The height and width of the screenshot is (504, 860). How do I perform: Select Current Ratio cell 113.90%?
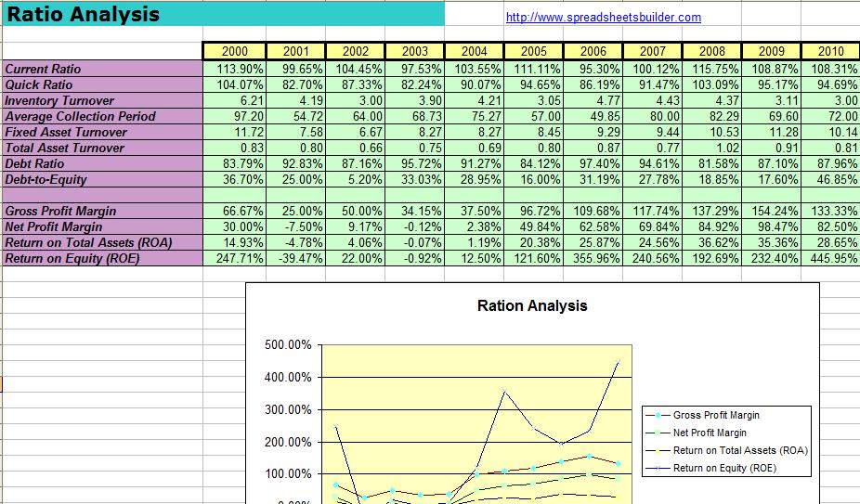[235, 69]
